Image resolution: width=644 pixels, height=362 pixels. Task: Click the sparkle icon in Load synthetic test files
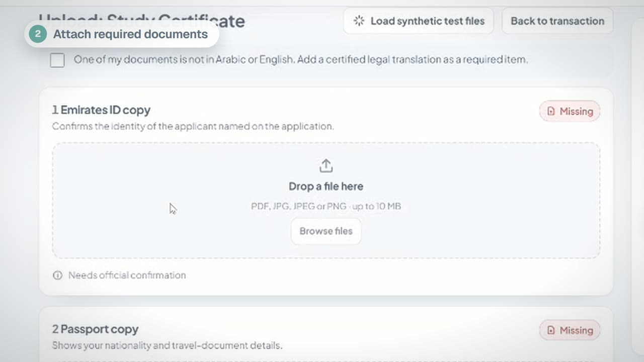[359, 21]
